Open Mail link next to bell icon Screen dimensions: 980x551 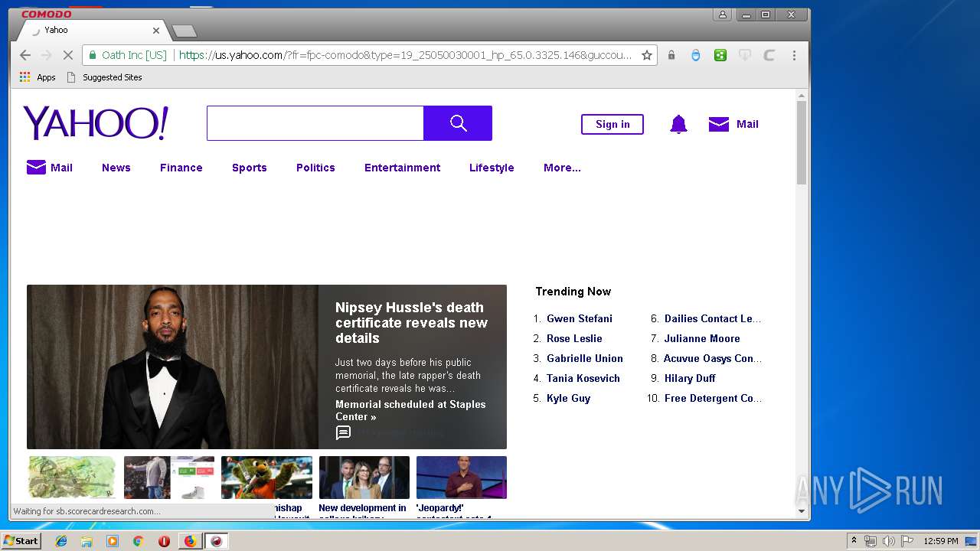733,124
